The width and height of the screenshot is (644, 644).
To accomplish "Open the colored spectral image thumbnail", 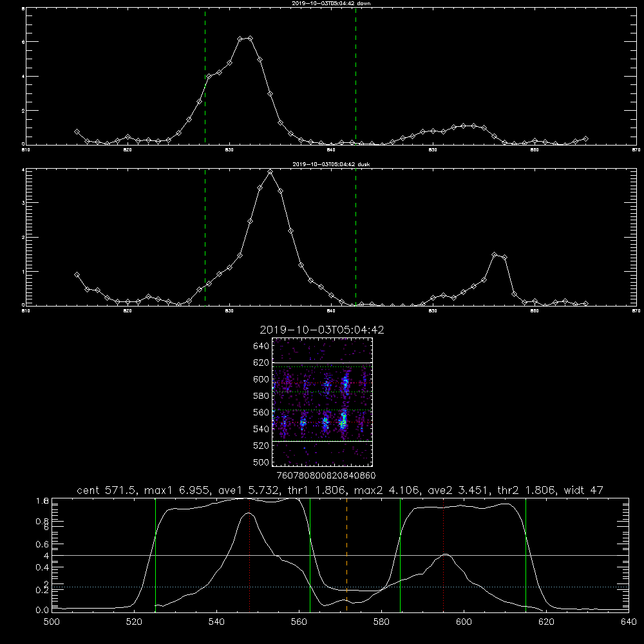I will 322,402.
